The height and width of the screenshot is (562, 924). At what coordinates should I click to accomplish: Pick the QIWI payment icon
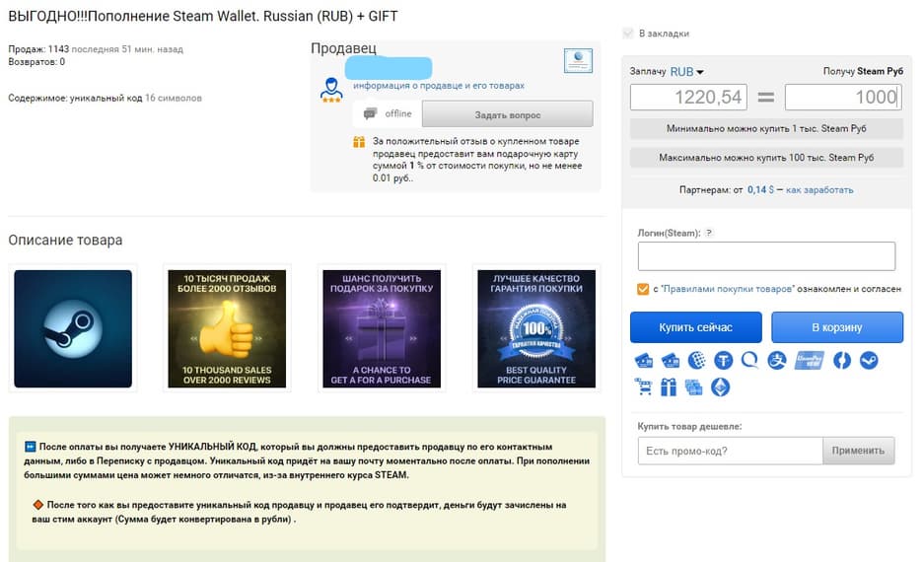coord(749,360)
